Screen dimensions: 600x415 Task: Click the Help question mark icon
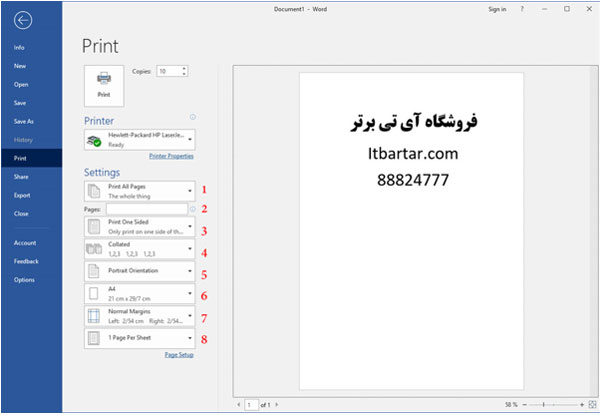[522, 9]
